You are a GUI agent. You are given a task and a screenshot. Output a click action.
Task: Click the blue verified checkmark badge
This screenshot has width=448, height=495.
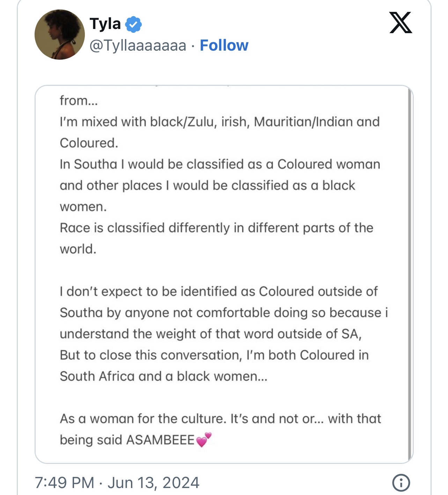coord(133,24)
